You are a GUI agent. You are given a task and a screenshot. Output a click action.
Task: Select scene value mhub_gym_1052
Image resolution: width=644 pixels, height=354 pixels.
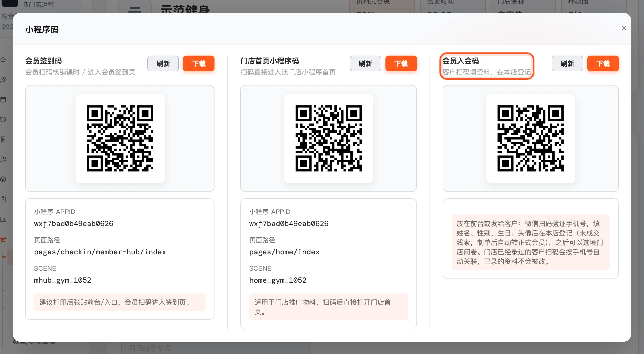tap(63, 280)
